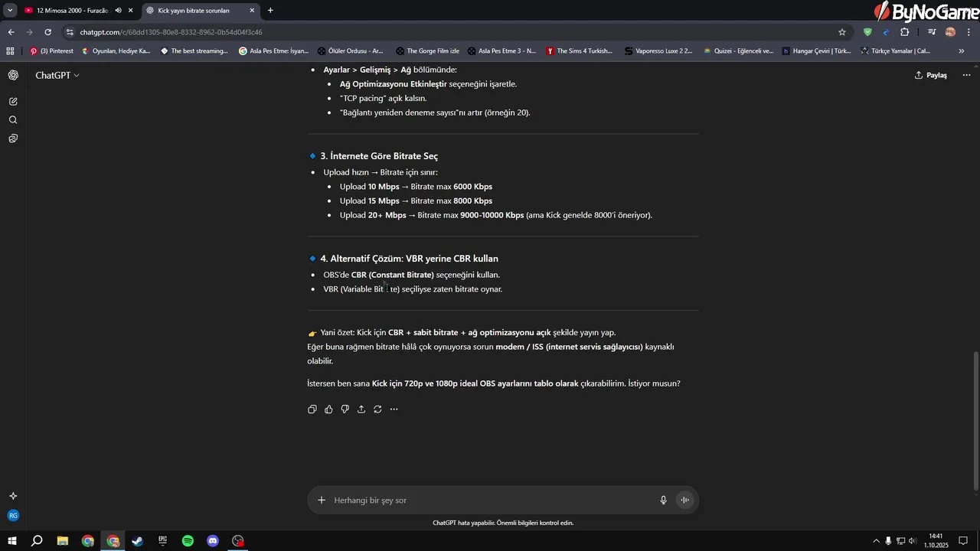Mute the 12 Mimosa 2000 tab audio
Screen dimensions: 980x551
point(119,11)
